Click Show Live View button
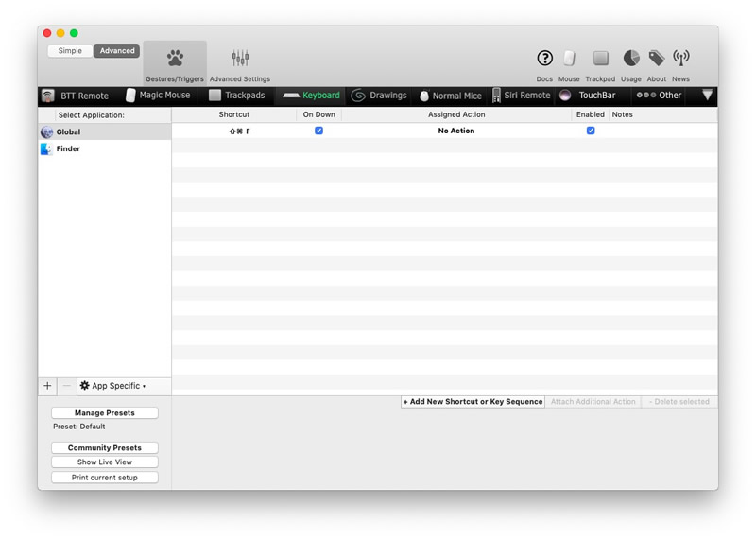Screen dimensions: 756x540 105,462
